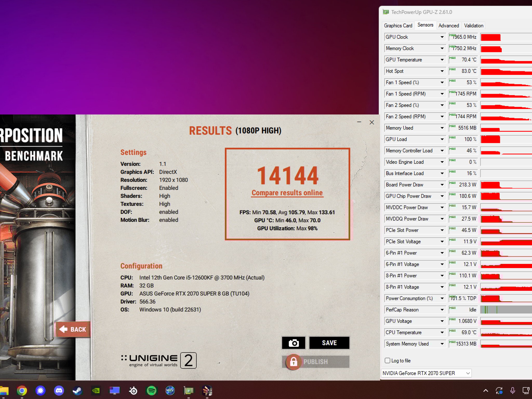Screen dimensions: 532x399
Task: Click the camera screenshot icon in Superposition
Action: [x=294, y=343]
